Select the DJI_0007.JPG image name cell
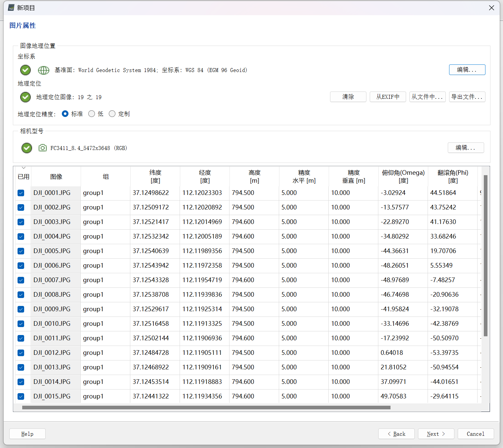The width and height of the screenshot is (503, 448). [x=56, y=280]
